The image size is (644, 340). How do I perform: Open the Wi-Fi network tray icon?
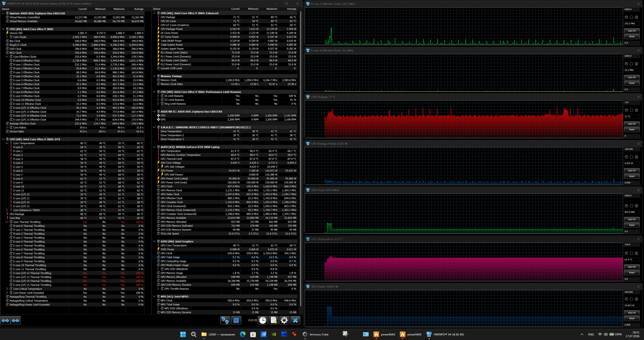[600, 334]
